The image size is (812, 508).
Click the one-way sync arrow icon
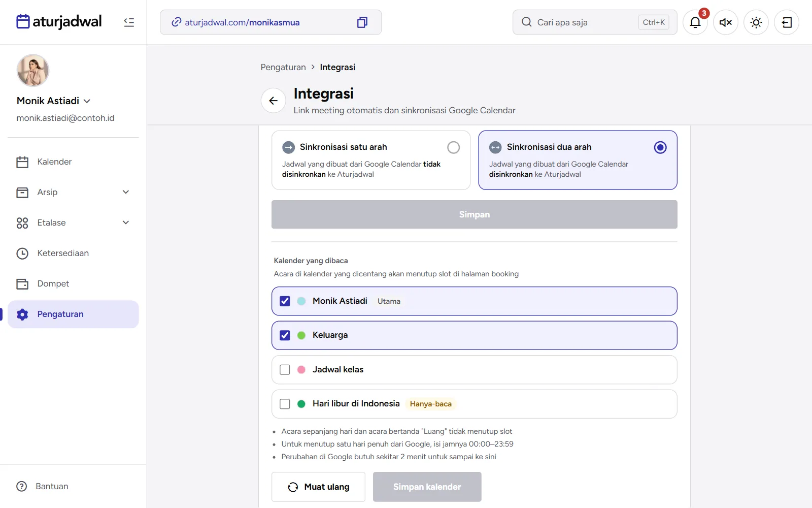(x=288, y=147)
